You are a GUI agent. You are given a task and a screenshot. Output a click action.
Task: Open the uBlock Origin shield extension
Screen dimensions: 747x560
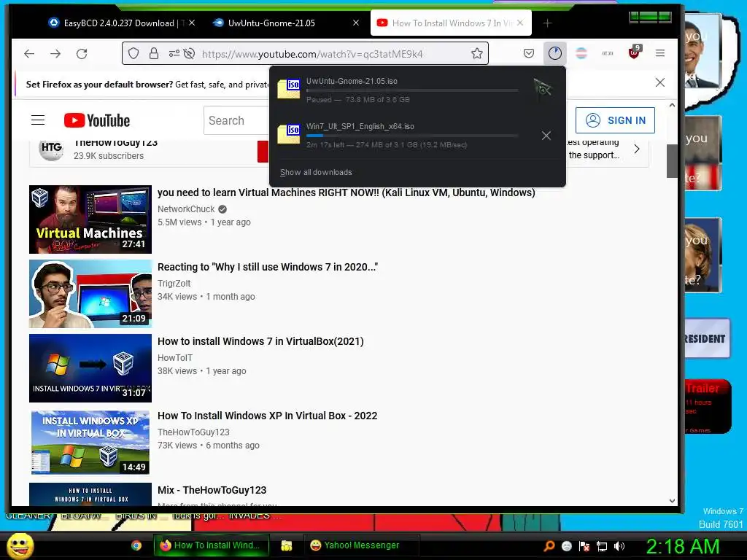(x=634, y=52)
